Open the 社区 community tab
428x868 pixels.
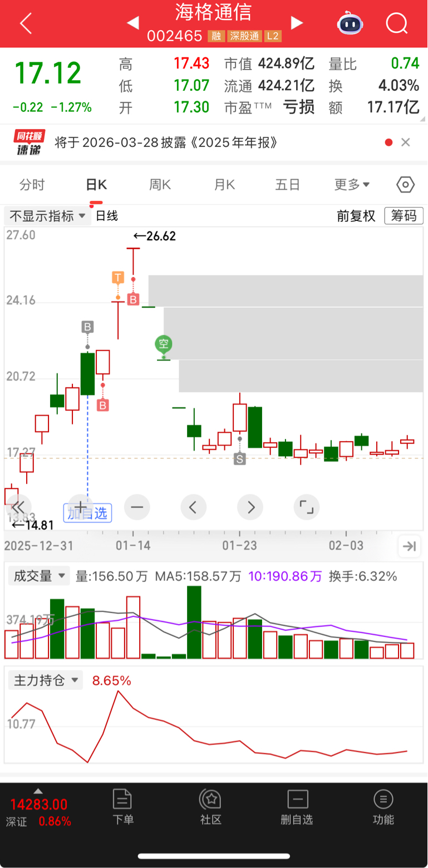tap(211, 807)
